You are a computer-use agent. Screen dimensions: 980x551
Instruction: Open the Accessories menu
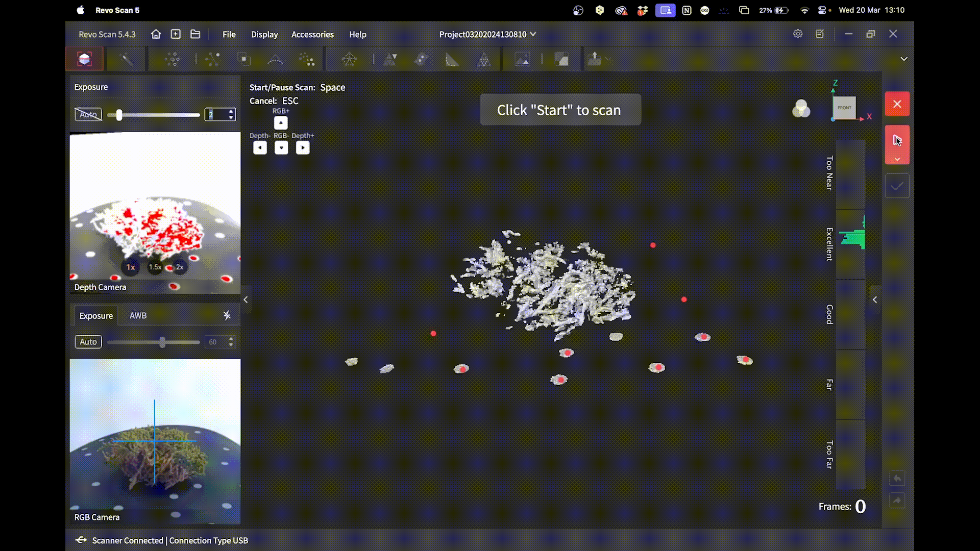pyautogui.click(x=312, y=34)
